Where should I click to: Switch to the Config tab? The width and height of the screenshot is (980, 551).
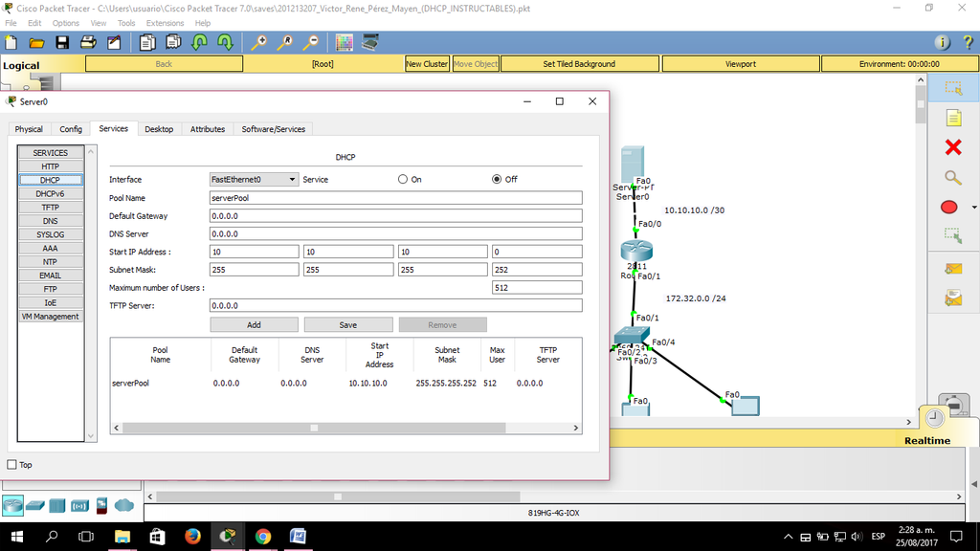point(71,129)
